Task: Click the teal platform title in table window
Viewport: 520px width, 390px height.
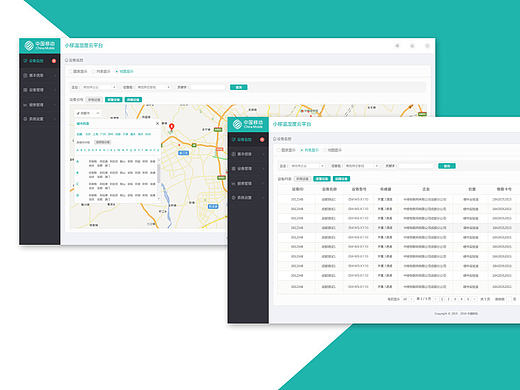Action: coord(292,124)
